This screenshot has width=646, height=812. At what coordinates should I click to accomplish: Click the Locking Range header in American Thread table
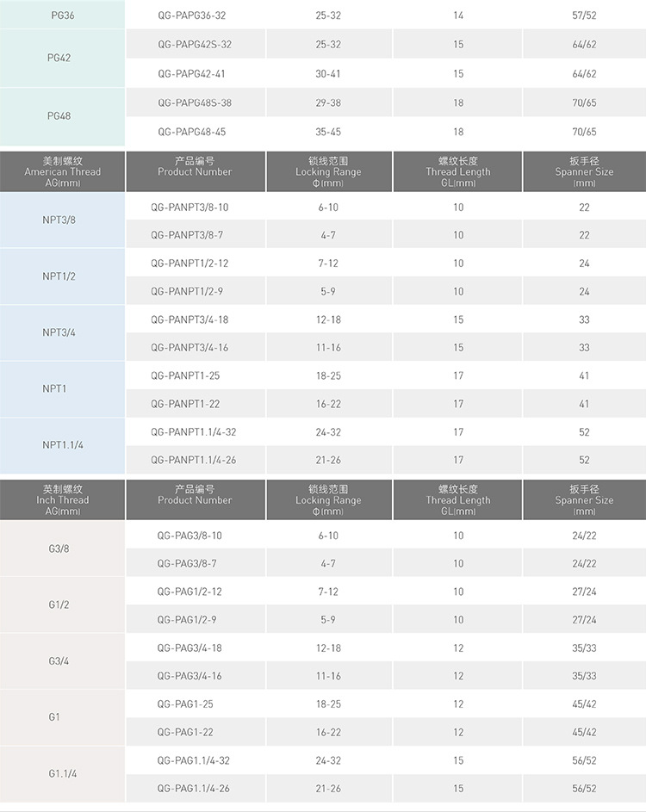coord(328,171)
